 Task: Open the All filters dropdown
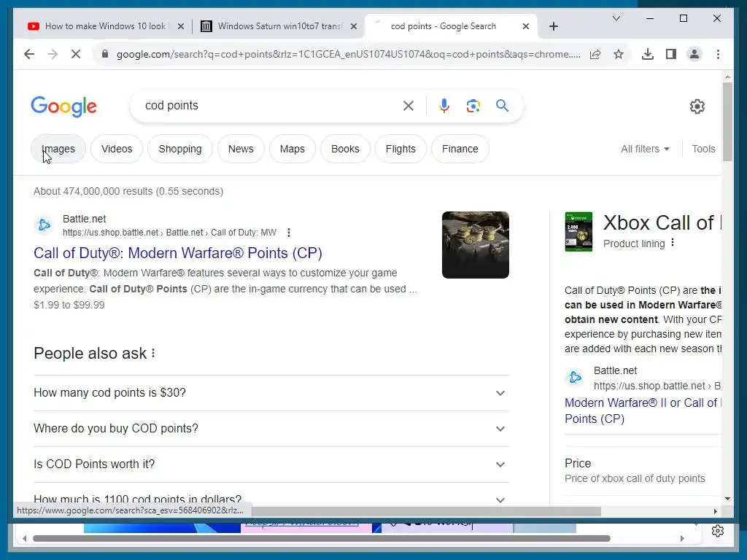click(645, 149)
